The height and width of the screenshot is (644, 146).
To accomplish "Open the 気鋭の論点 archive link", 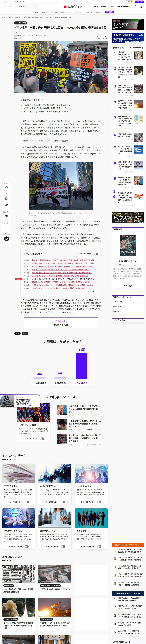I will [x=117, y=307].
